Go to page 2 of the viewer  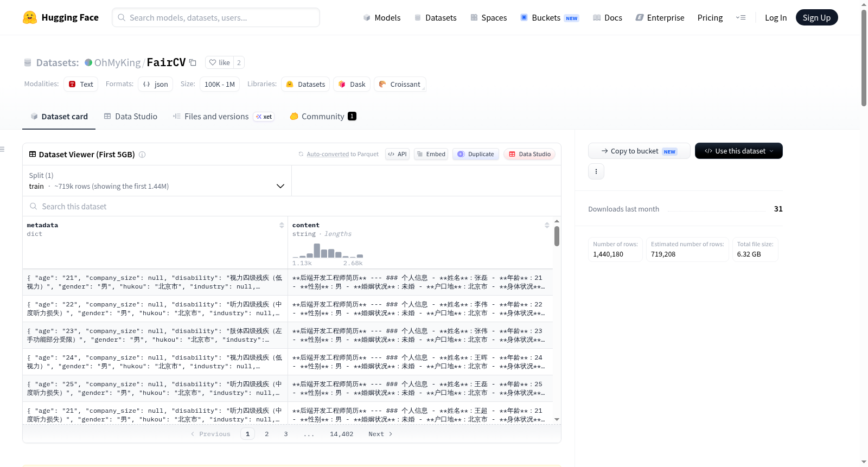tap(267, 434)
